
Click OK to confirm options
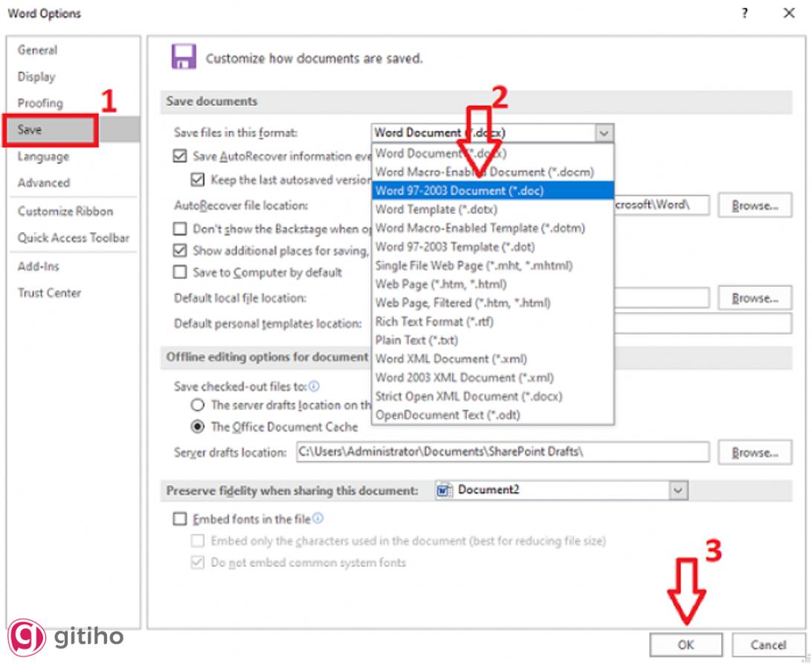click(686, 645)
